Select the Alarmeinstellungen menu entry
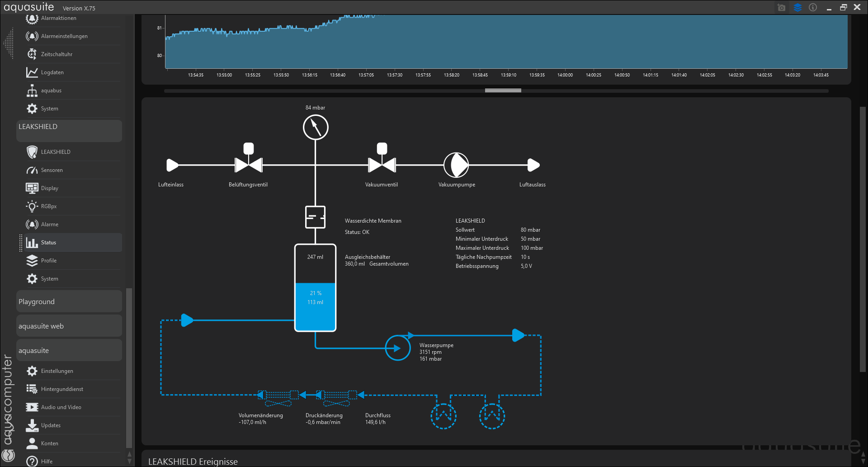868x467 pixels. tap(64, 36)
